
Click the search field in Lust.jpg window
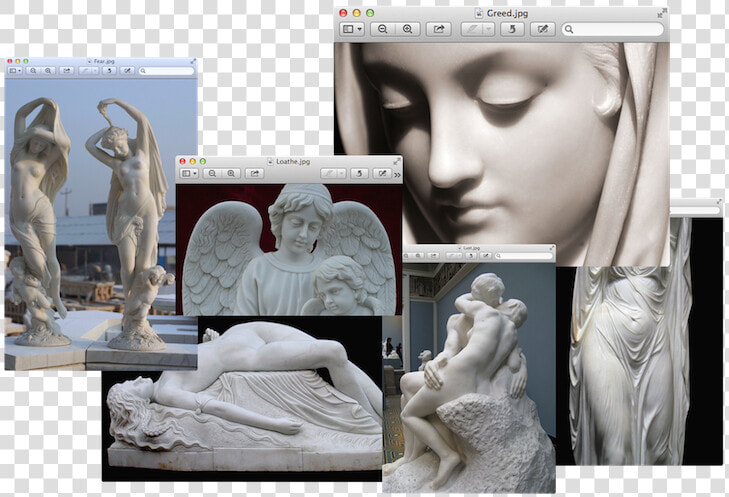coord(524,256)
